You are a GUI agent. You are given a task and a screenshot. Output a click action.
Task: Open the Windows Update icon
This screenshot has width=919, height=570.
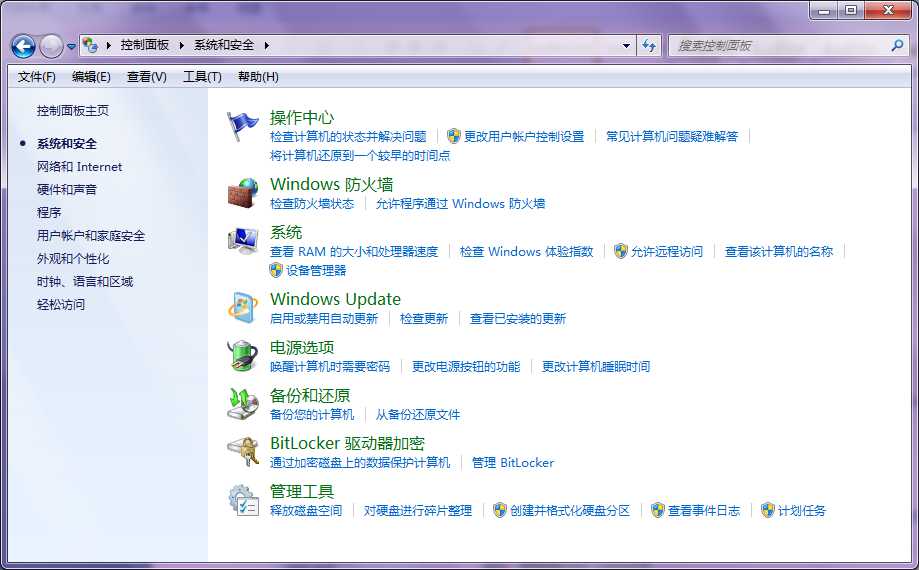point(243,308)
